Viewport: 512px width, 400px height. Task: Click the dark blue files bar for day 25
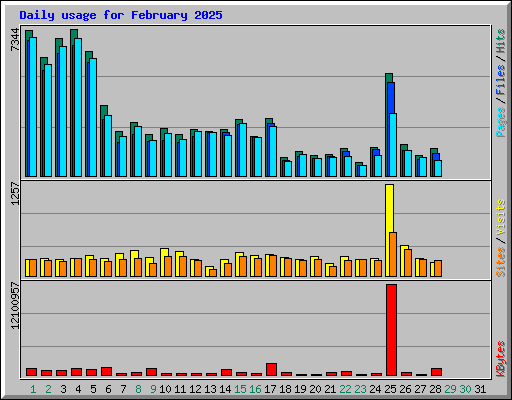(x=392, y=98)
